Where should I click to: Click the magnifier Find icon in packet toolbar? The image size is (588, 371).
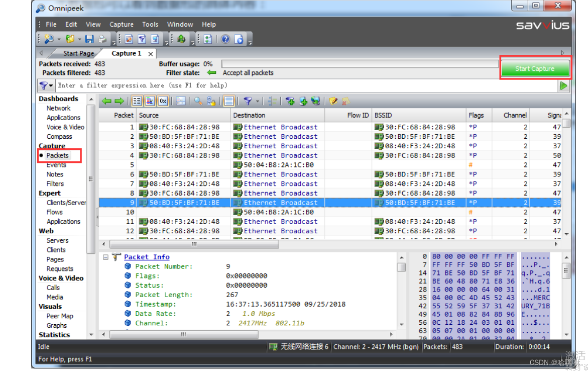(198, 101)
